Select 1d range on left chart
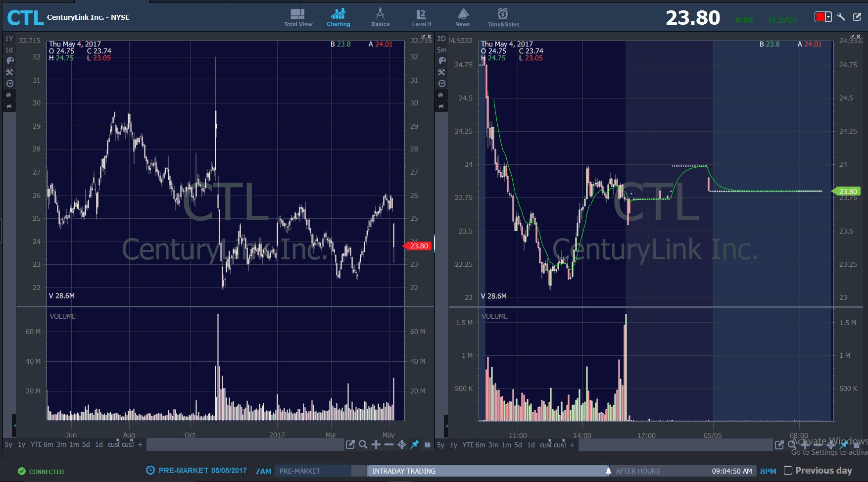868x482 pixels. 99,445
